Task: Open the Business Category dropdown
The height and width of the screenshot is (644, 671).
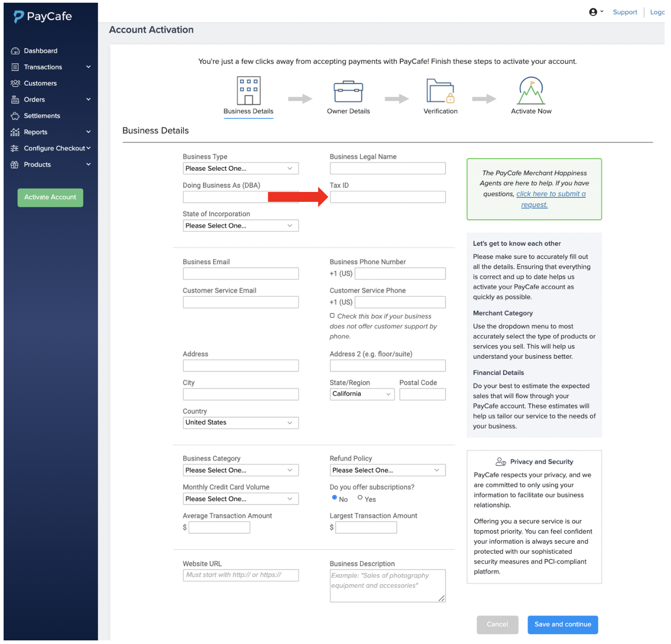Action: [x=241, y=471]
